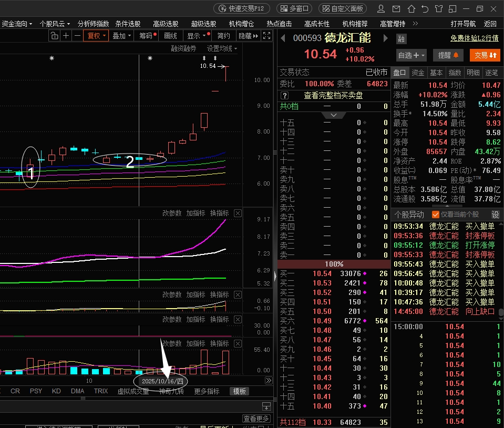Click 换指标 in volume panel
504x428 pixels.
(219, 343)
